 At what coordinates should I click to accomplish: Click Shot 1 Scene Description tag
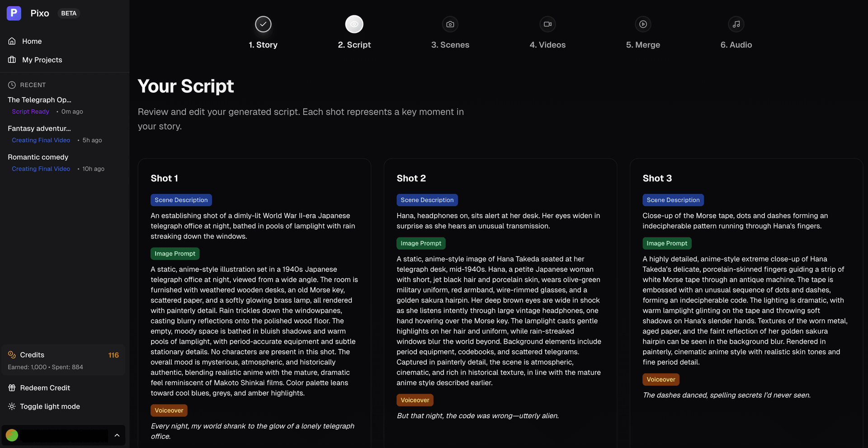(181, 200)
